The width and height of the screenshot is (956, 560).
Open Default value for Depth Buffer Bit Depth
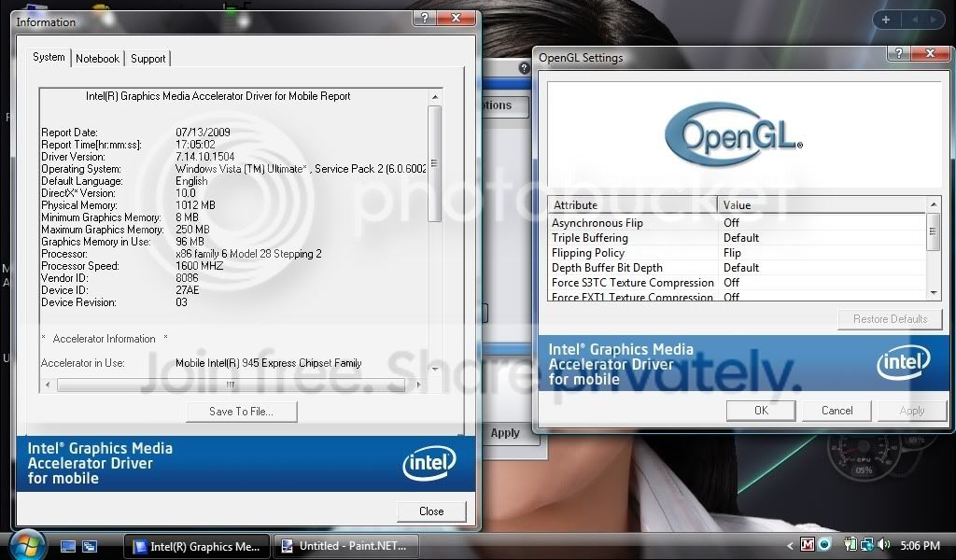[740, 268]
